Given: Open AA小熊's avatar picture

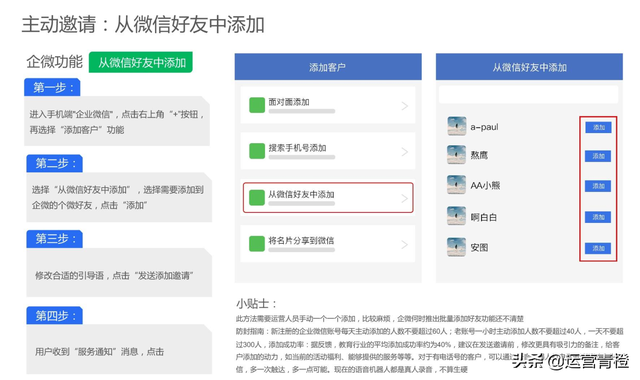Looking at the screenshot, I should 456,184.
